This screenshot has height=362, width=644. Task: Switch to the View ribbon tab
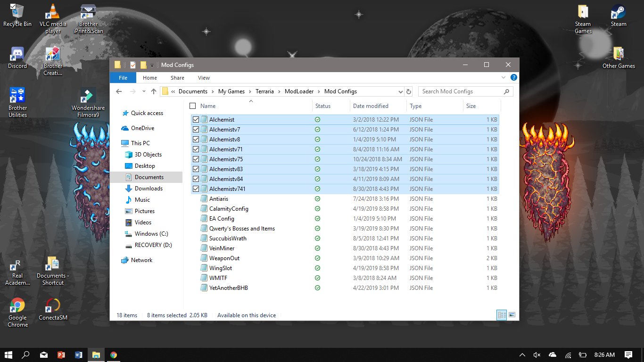coord(204,78)
